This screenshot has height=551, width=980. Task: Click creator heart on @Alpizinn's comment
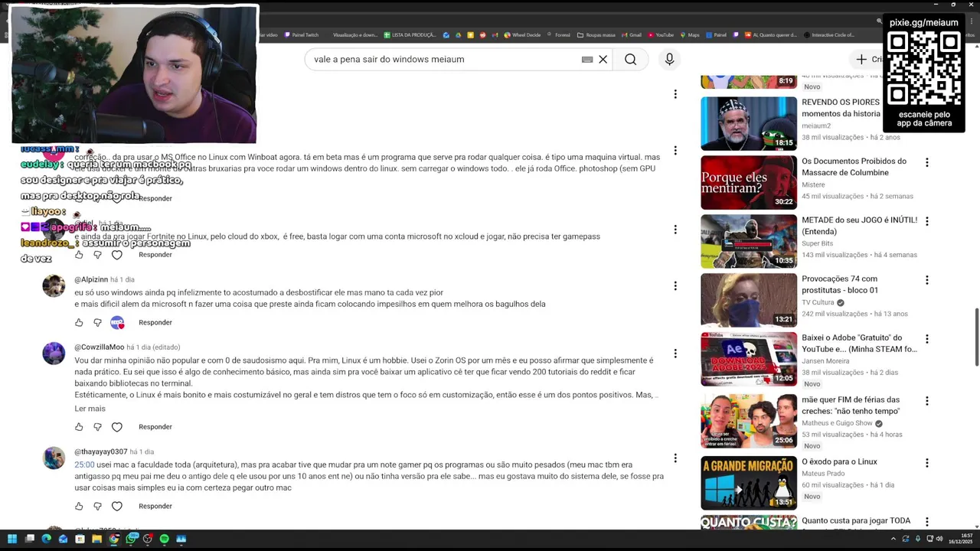(117, 323)
